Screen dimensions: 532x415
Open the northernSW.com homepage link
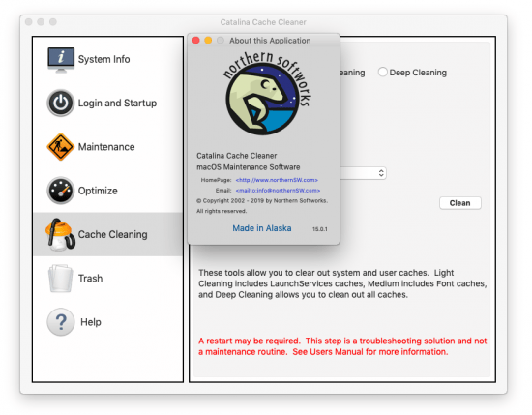pyautogui.click(x=277, y=180)
